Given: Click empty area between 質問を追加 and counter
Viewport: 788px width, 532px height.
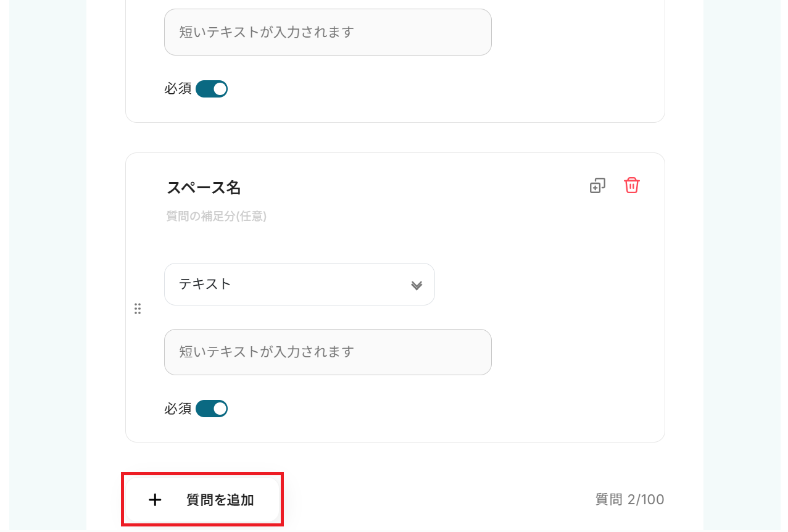Looking at the screenshot, I should 432,500.
